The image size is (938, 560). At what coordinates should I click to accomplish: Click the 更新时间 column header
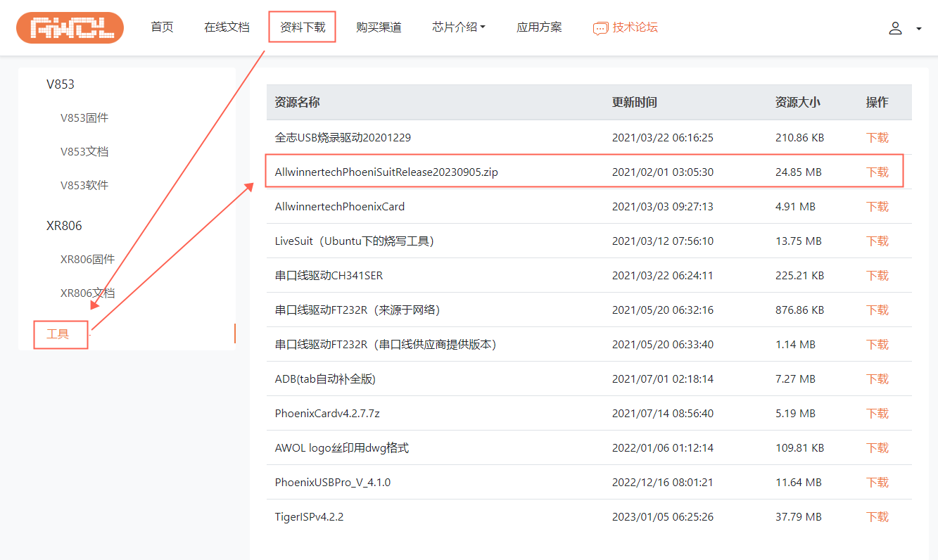point(634,103)
